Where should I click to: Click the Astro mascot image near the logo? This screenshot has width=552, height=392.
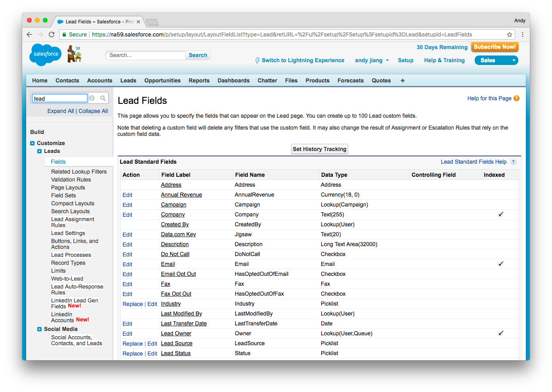click(74, 54)
